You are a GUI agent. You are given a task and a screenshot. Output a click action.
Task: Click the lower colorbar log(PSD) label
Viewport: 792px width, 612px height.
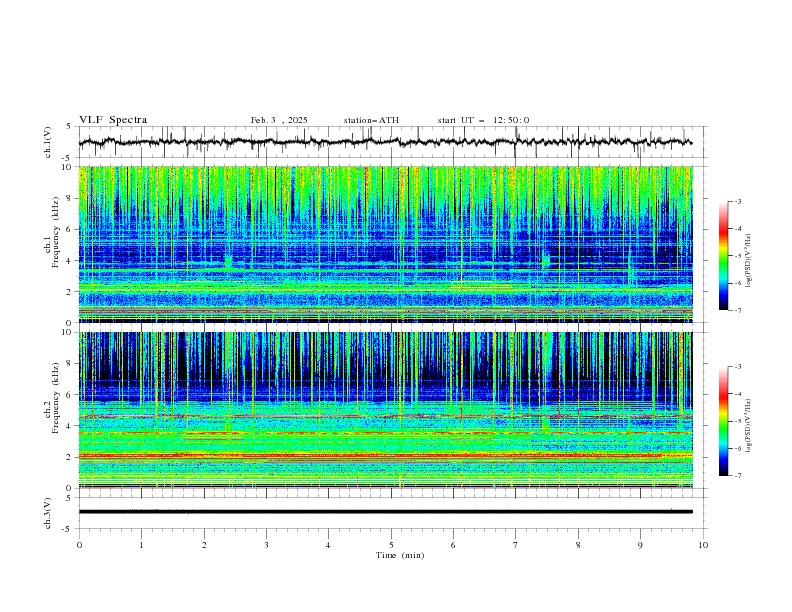pyautogui.click(x=749, y=426)
